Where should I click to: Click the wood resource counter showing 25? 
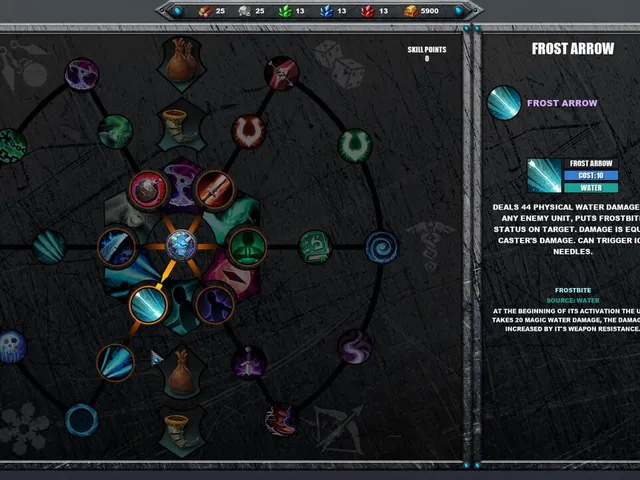click(x=212, y=11)
